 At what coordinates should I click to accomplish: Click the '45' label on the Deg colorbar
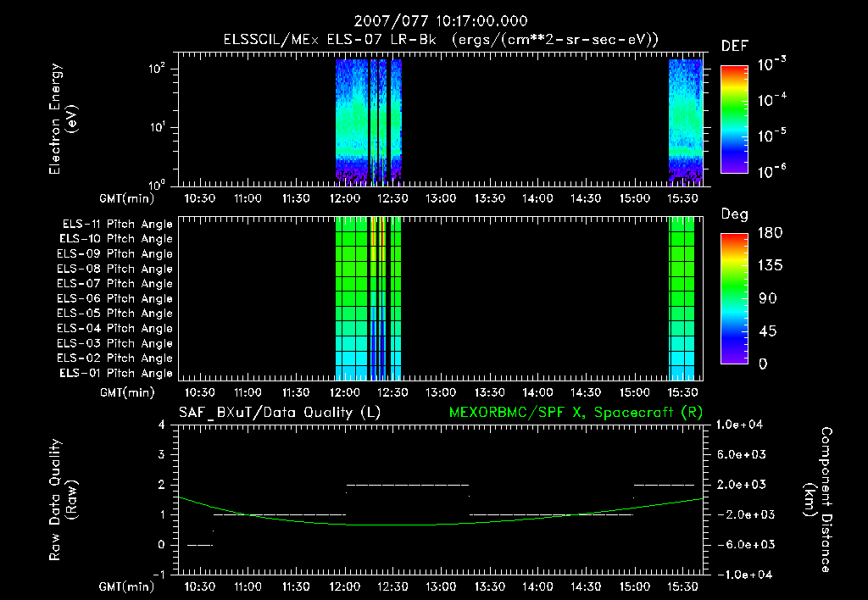point(766,331)
